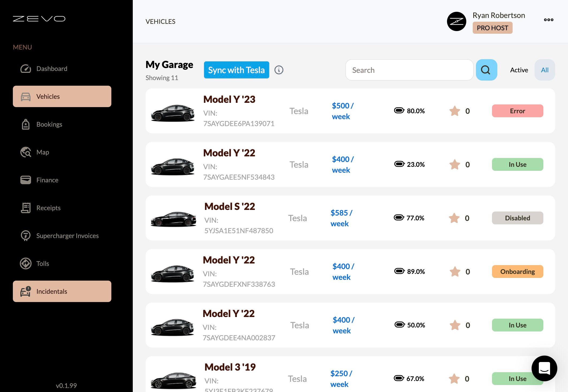The height and width of the screenshot is (392, 568).
Task: Click the info icon beside Sync with Tesla
Action: tap(279, 70)
